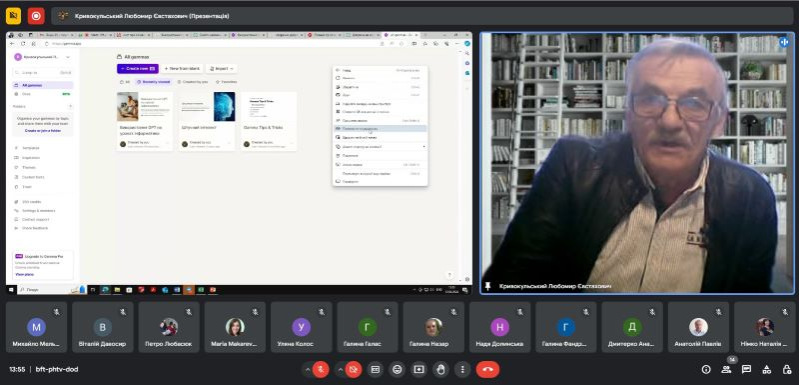Open Templates in Gamma sidebar
The image size is (799, 385).
(x=31, y=148)
